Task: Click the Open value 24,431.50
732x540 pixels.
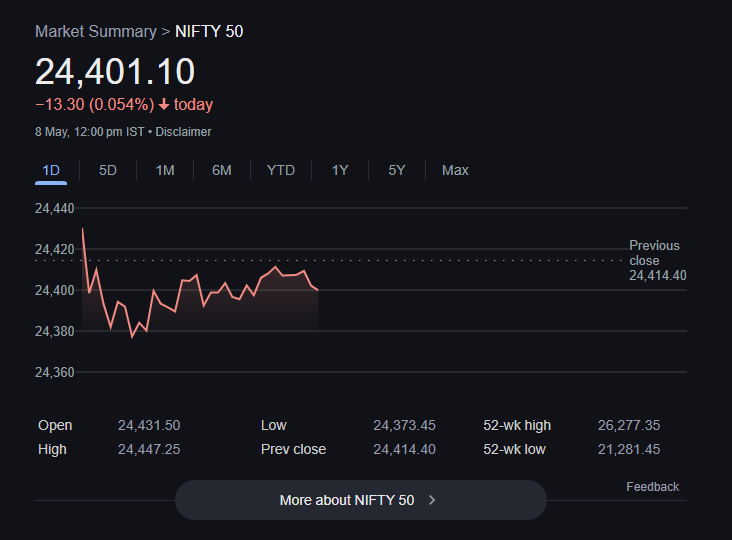Action: point(149,425)
